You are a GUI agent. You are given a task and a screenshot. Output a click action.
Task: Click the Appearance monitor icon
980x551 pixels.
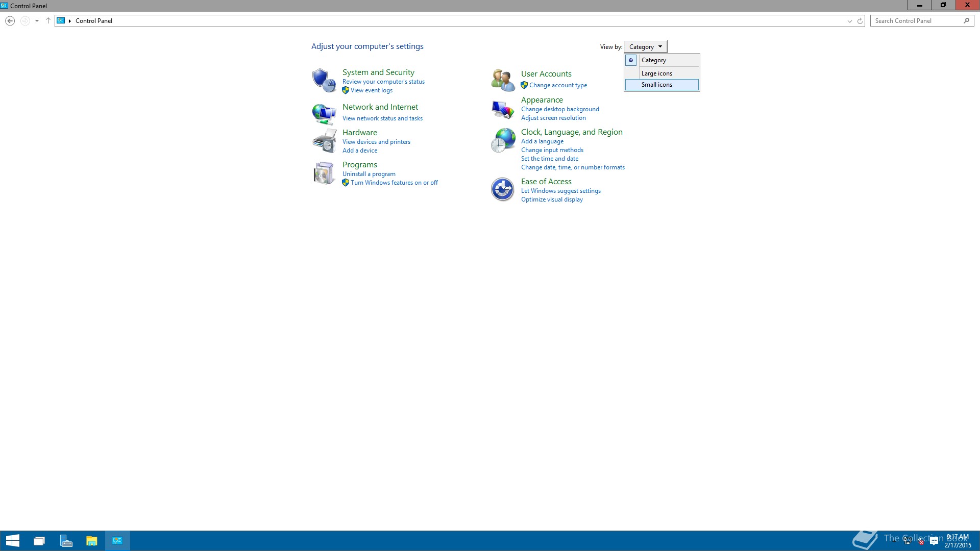pyautogui.click(x=502, y=109)
